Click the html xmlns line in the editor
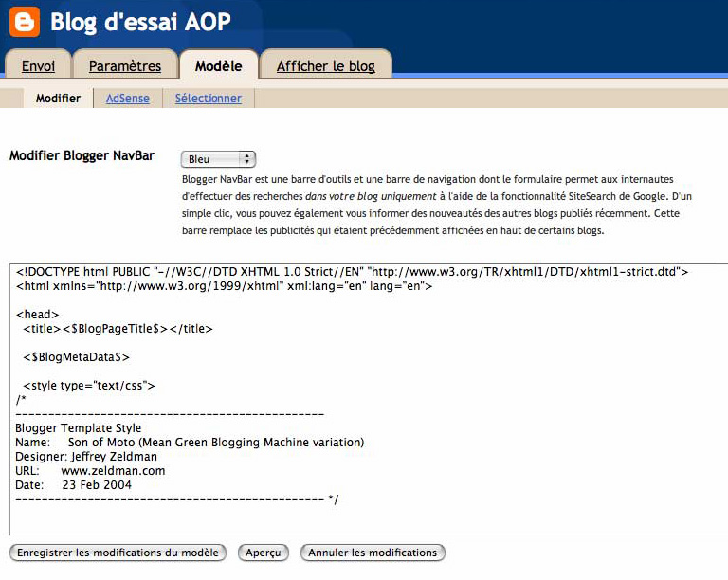 coord(224,286)
